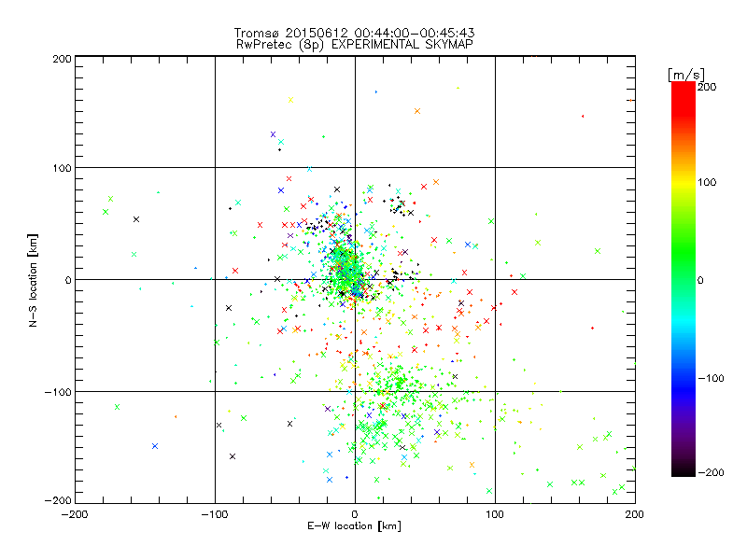Select E-W axis tick label 0

[355, 514]
